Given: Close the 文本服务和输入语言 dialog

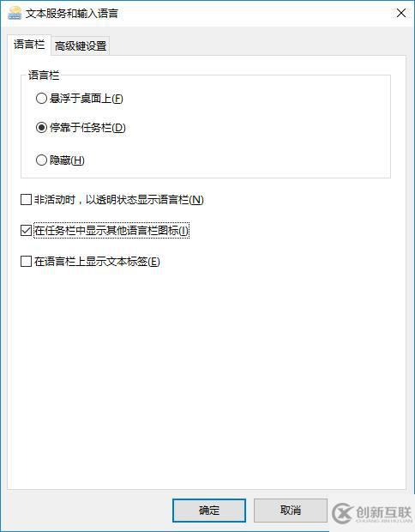Looking at the screenshot, I should [401, 13].
